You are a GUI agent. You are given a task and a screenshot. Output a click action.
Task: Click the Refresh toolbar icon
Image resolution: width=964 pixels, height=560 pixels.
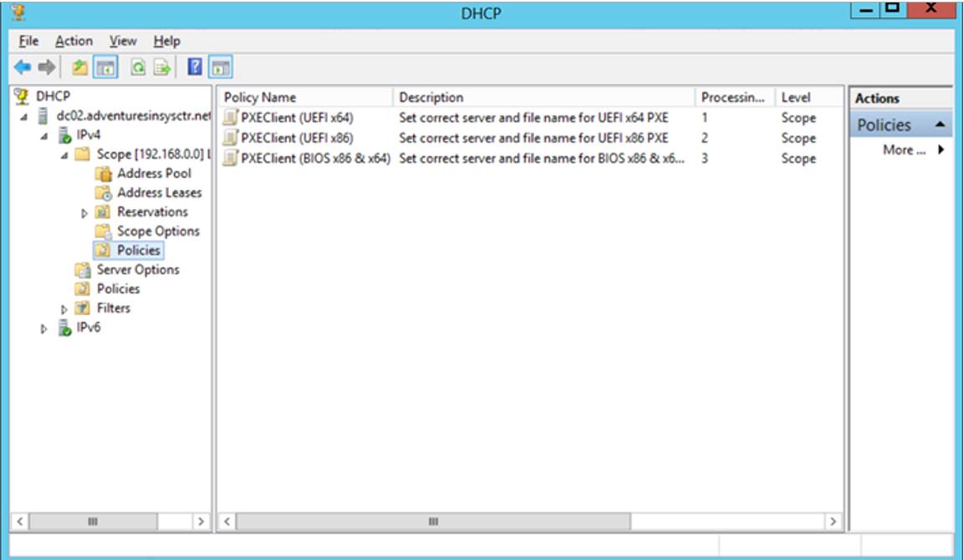[x=138, y=67]
